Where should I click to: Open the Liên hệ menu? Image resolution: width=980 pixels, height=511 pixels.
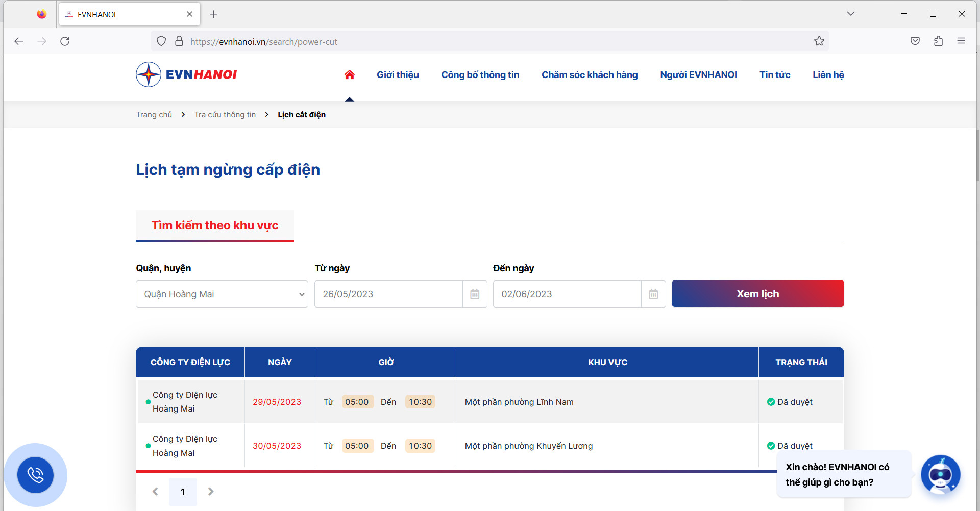coord(828,75)
